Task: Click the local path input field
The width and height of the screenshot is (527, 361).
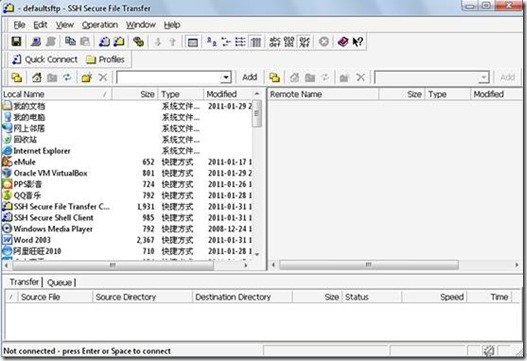Action: [x=169, y=78]
